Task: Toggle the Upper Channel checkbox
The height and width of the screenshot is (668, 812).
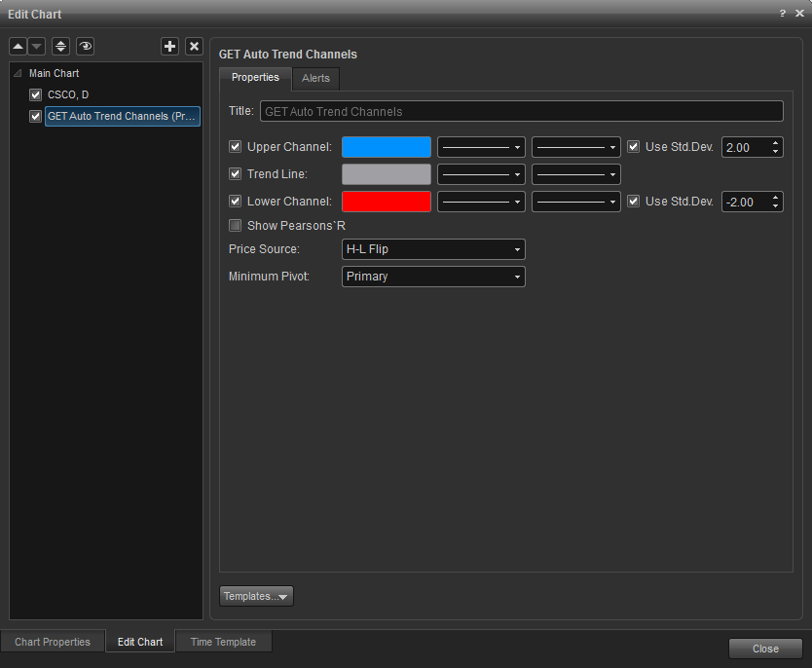Action: point(235,146)
